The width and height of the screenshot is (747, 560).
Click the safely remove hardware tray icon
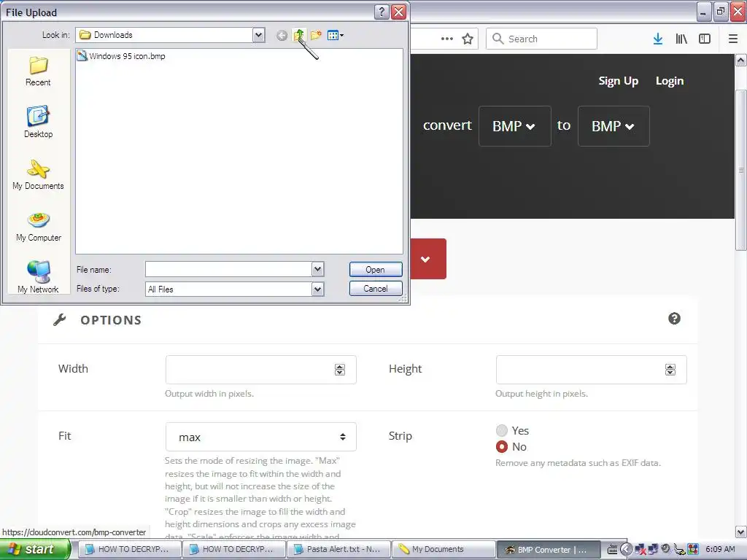coord(679,550)
